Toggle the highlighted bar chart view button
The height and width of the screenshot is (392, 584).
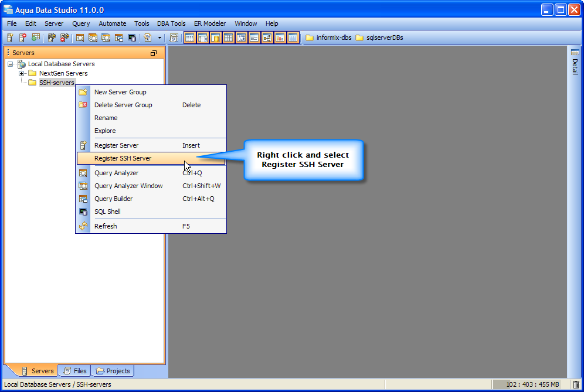[280, 38]
